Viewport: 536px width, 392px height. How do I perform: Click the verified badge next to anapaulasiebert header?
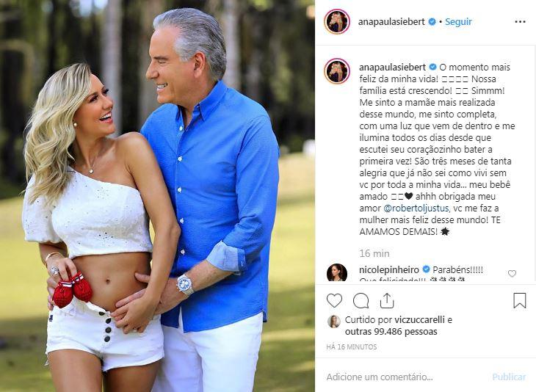[432, 22]
